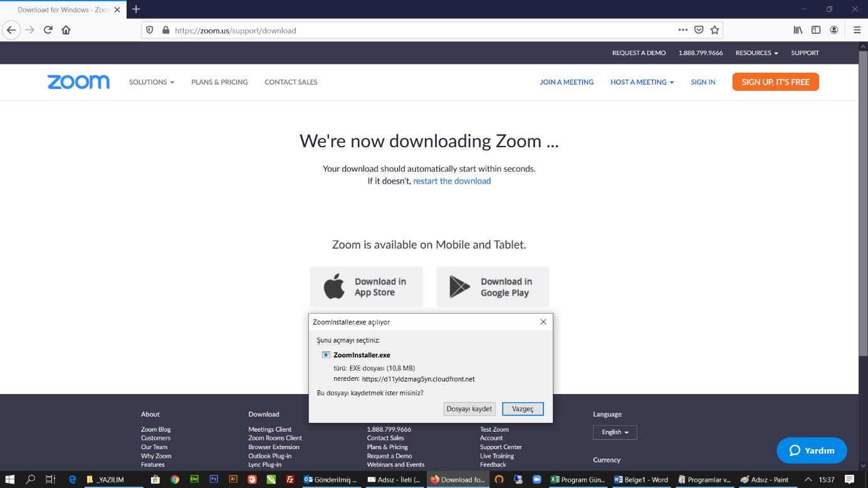Click Request a Demo in top bar
The image size is (868, 488).
[639, 53]
